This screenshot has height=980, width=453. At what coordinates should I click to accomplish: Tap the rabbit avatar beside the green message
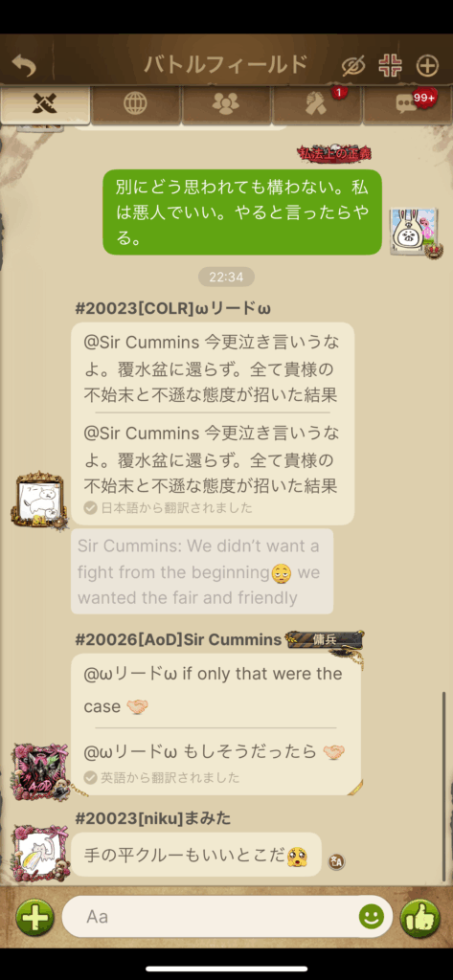tap(414, 232)
